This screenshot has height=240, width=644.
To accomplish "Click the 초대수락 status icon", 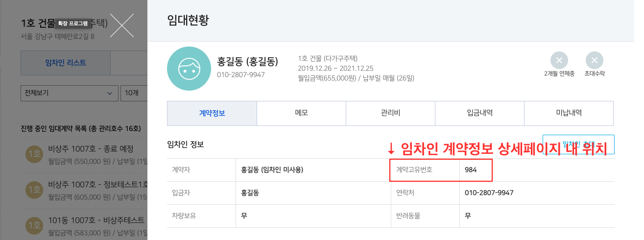I will point(594,60).
